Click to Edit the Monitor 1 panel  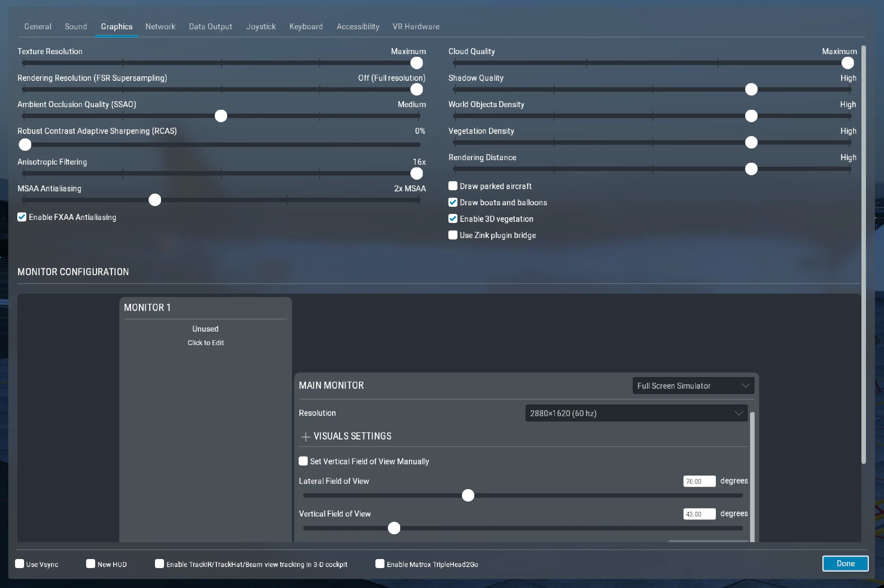[205, 342]
